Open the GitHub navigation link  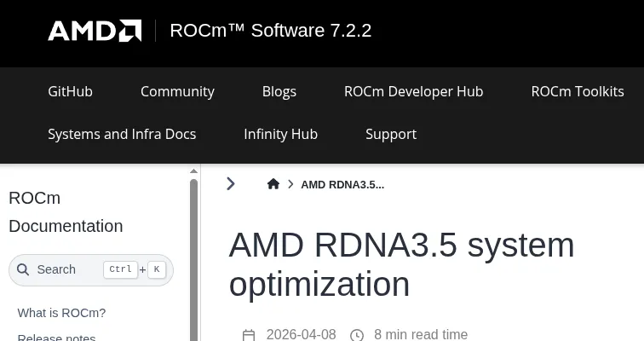[x=70, y=91]
